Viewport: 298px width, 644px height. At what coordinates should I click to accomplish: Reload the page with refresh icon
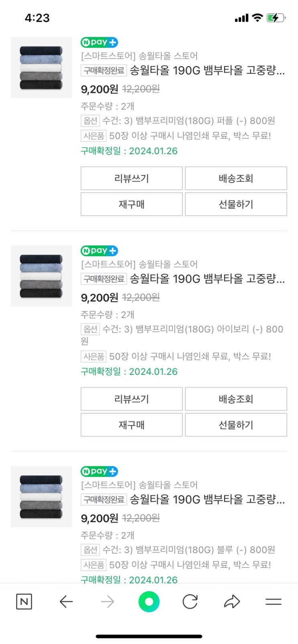pos(190,602)
